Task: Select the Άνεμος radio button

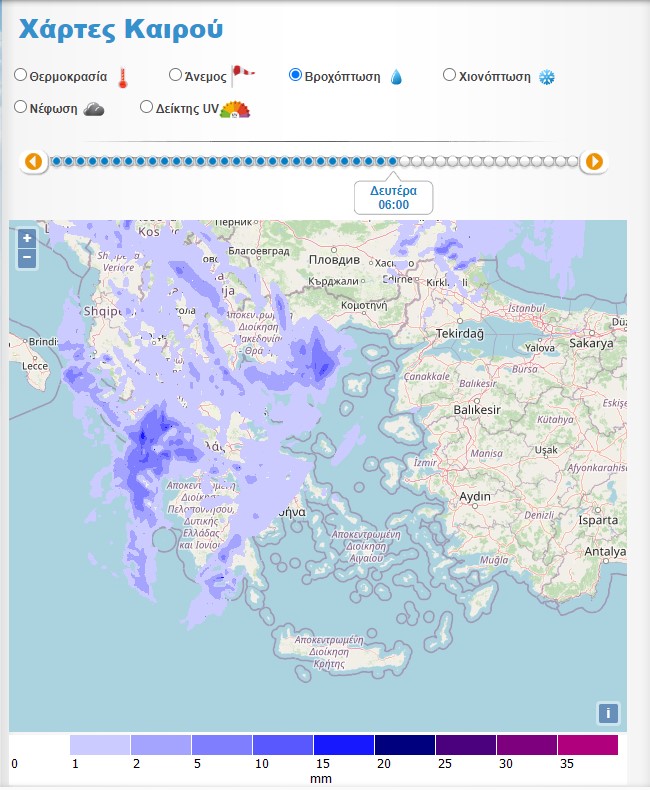Action: point(175,75)
